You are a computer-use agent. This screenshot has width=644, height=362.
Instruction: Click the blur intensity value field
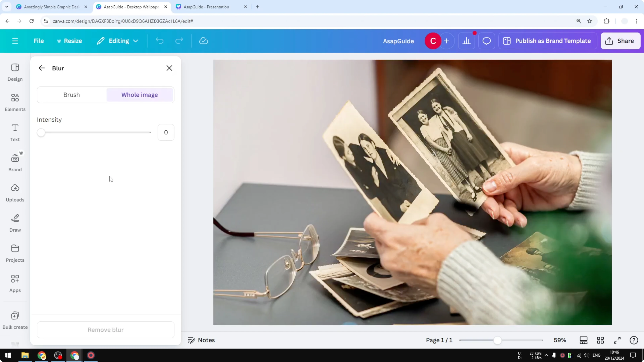coord(166,132)
